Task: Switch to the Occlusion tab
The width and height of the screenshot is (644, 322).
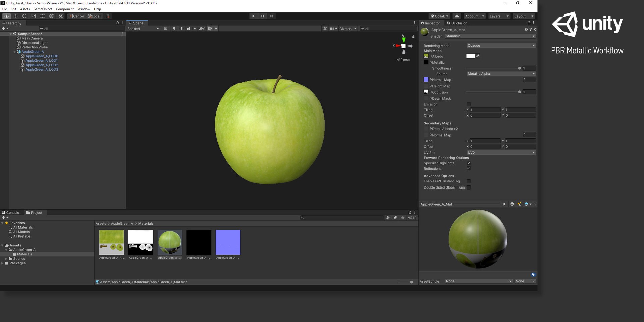Action: (x=457, y=23)
